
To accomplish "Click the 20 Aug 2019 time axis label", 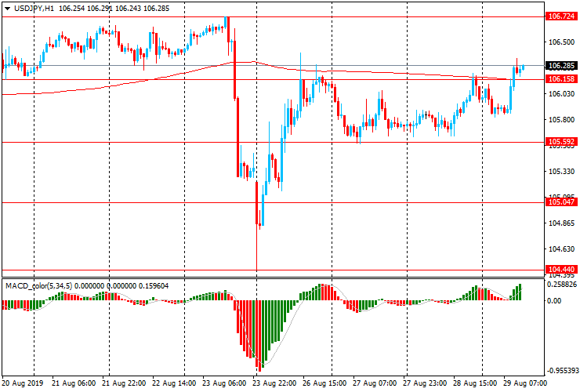I will point(23,383).
